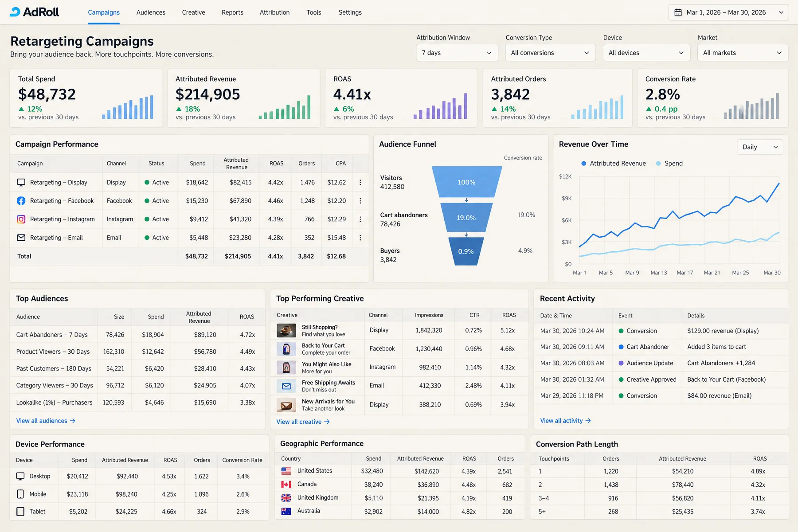Open more options for Retargeting – Facebook
Screen dimensions: 798x532
pos(360,201)
